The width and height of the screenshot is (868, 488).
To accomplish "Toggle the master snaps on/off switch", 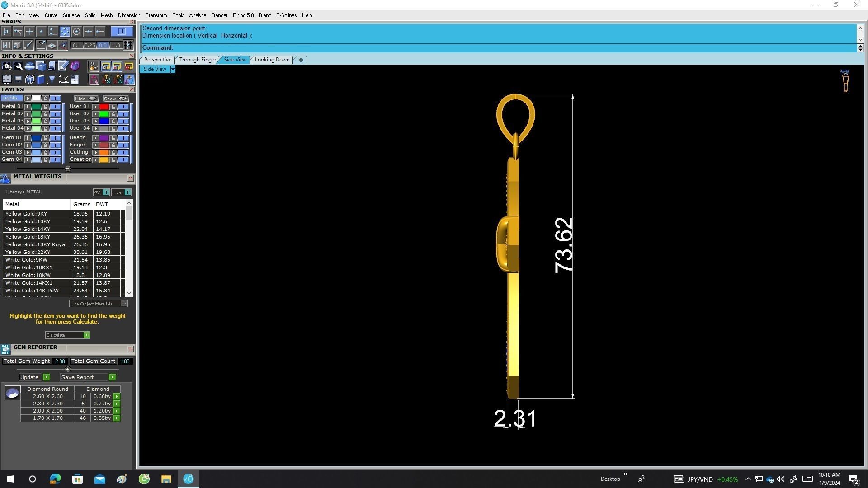I will 122,31.
